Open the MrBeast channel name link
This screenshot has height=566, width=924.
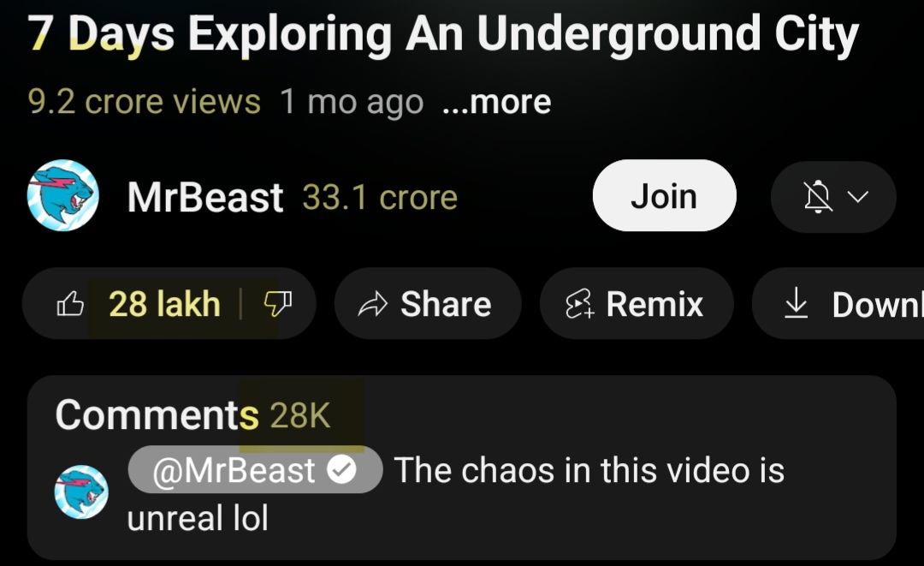pos(205,197)
